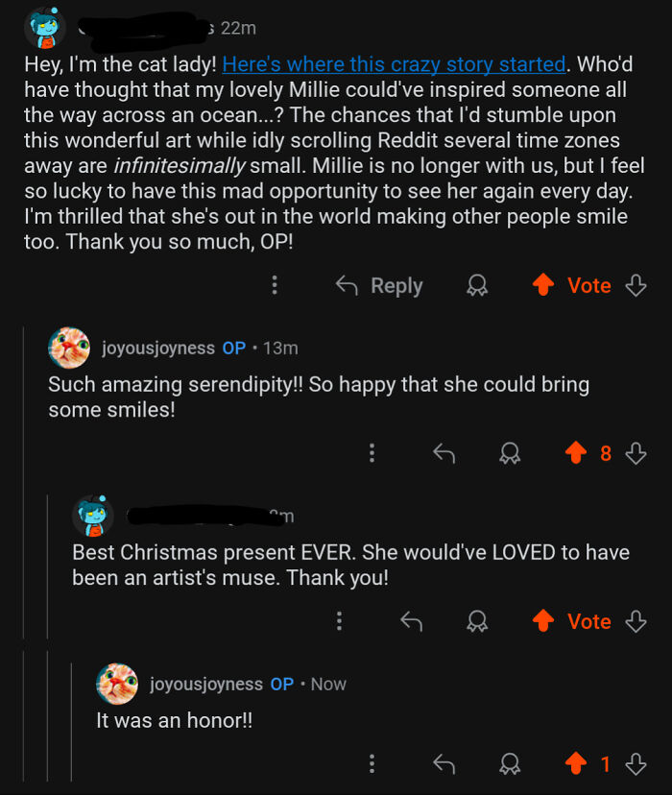672x795 pixels.
Task: Reply to the 'Best Christmas present EVER' comment
Action: (x=411, y=621)
